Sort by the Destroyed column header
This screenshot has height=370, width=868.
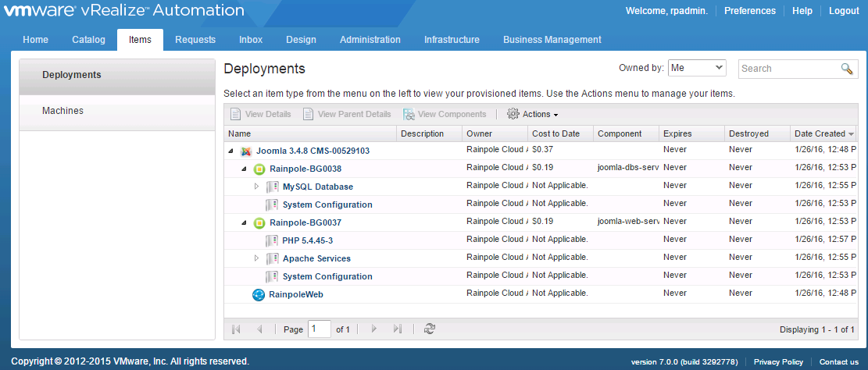click(757, 133)
